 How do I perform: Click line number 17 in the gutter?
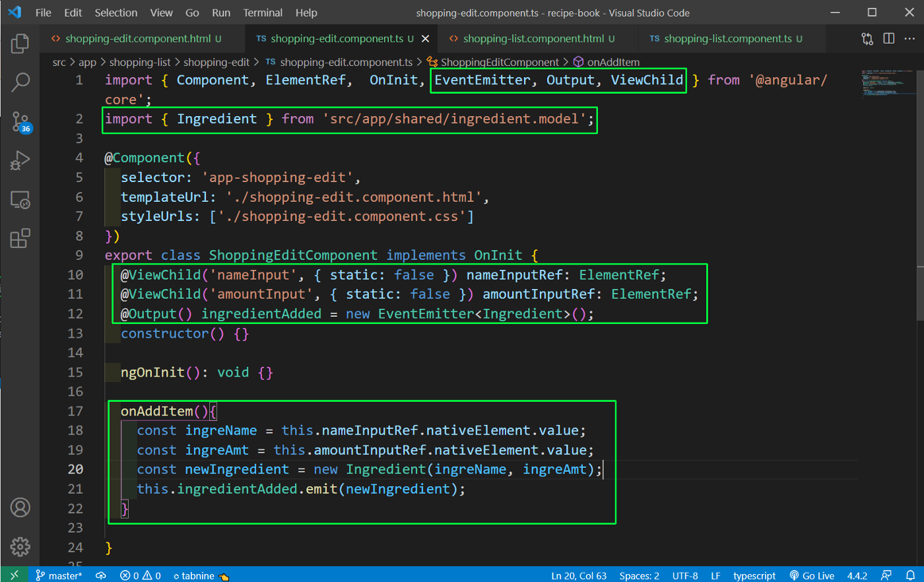(x=75, y=411)
